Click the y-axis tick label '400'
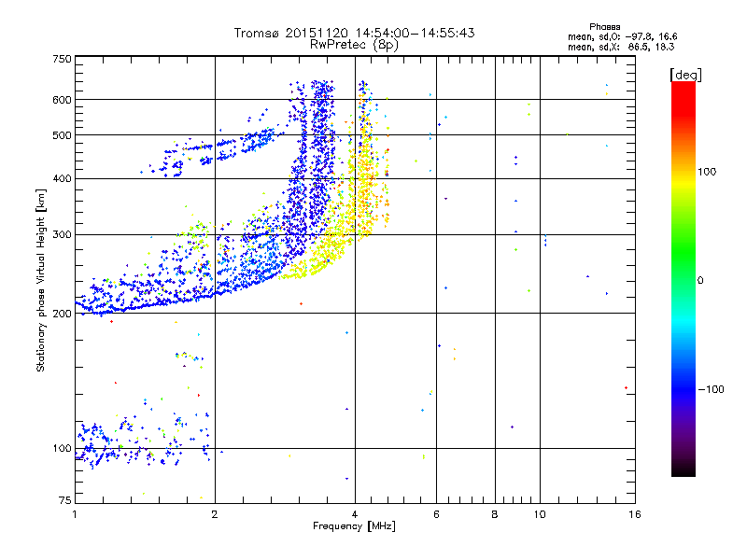Image resolution: width=747 pixels, height=560 pixels. click(62, 178)
